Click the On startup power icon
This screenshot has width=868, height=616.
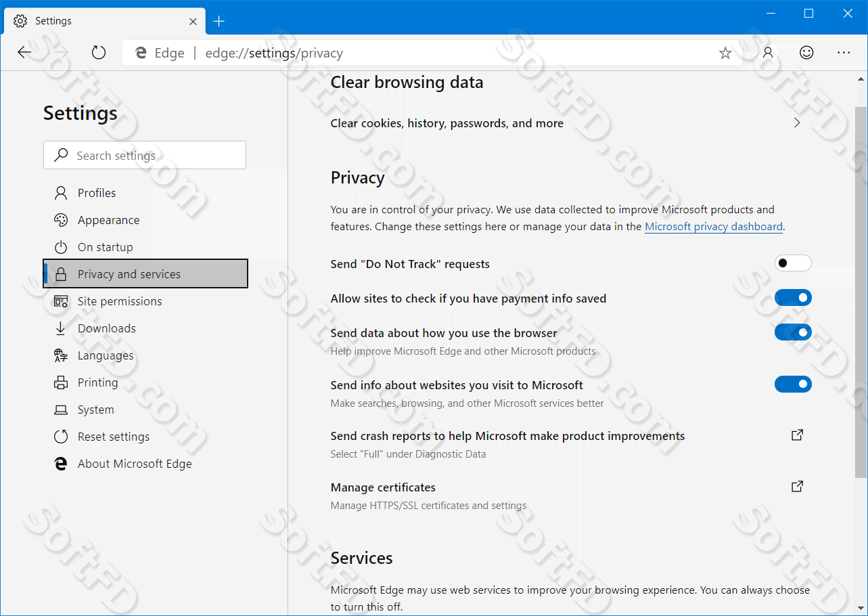click(x=61, y=247)
